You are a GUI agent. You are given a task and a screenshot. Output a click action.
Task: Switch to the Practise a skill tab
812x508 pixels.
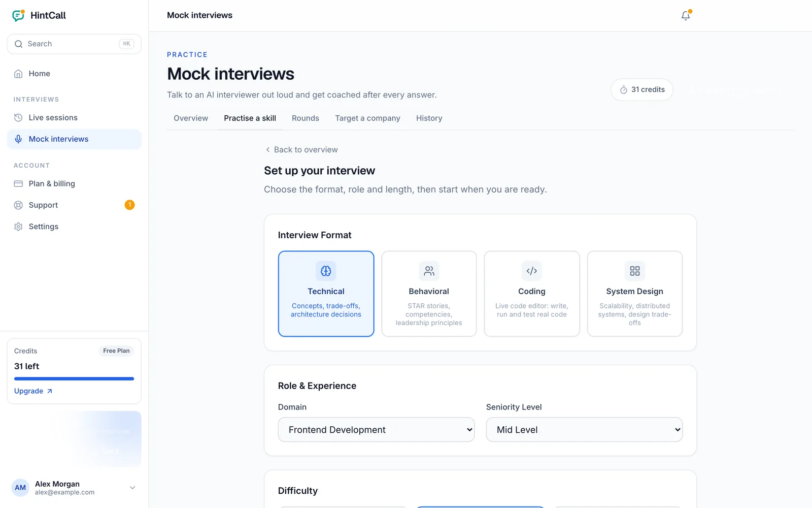pos(250,118)
